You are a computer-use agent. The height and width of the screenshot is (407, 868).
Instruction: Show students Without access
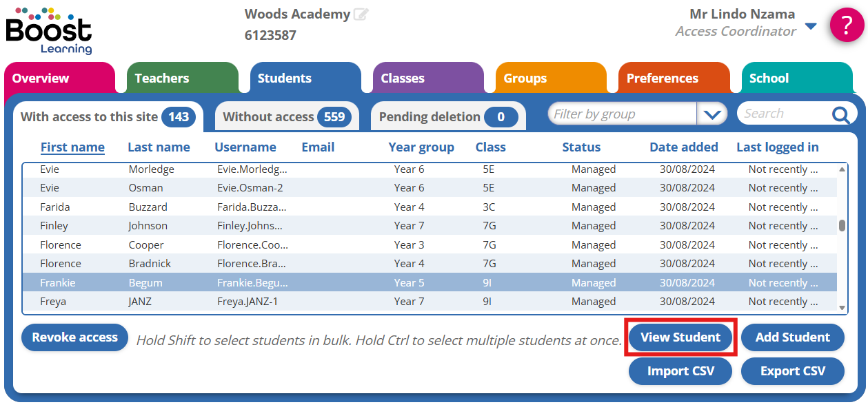click(x=286, y=117)
